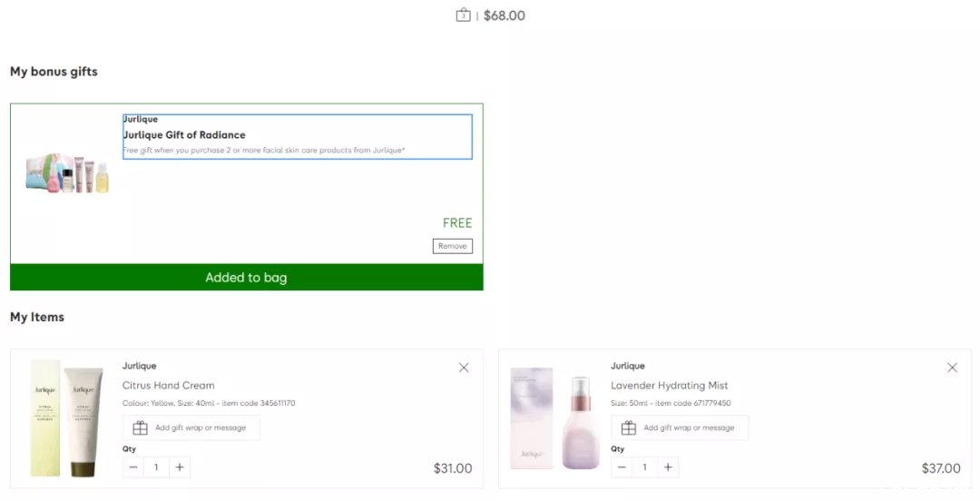Increase Lavender Hydrating Mist quantity with plus
Viewport: 980px width, 501px height.
click(668, 467)
